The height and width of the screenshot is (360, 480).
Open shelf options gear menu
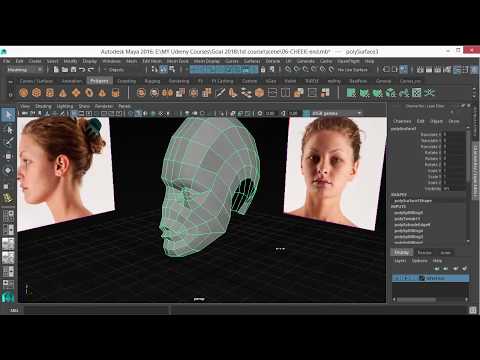[x=10, y=95]
